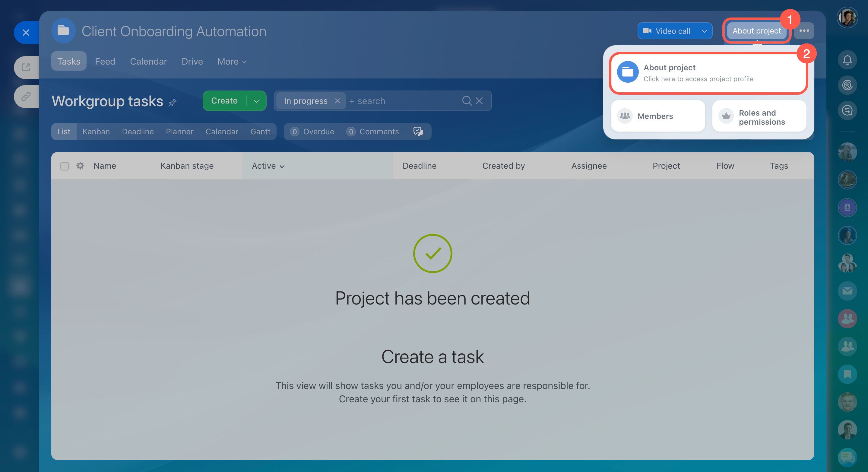Switch to the Kanban view
The width and height of the screenshot is (868, 472).
pyautogui.click(x=96, y=132)
